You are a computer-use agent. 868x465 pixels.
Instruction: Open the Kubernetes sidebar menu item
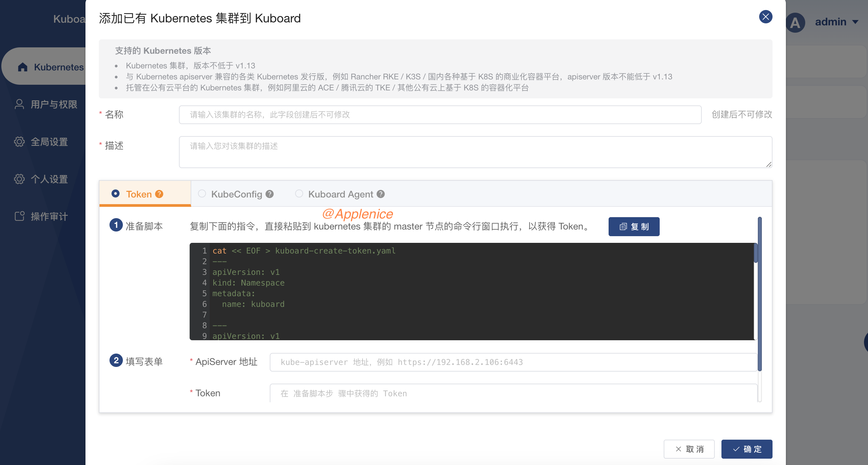click(44, 66)
